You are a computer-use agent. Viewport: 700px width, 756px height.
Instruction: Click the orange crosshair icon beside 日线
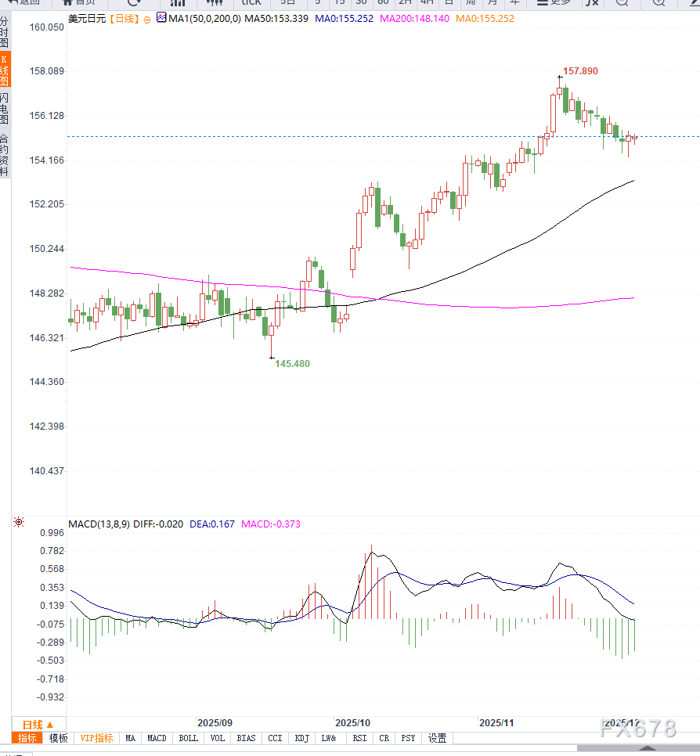click(148, 17)
